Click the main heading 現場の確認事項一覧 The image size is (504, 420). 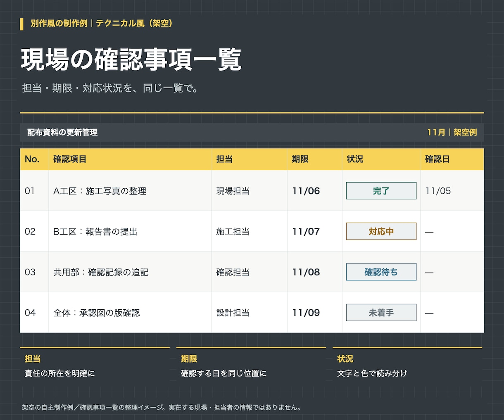point(131,60)
